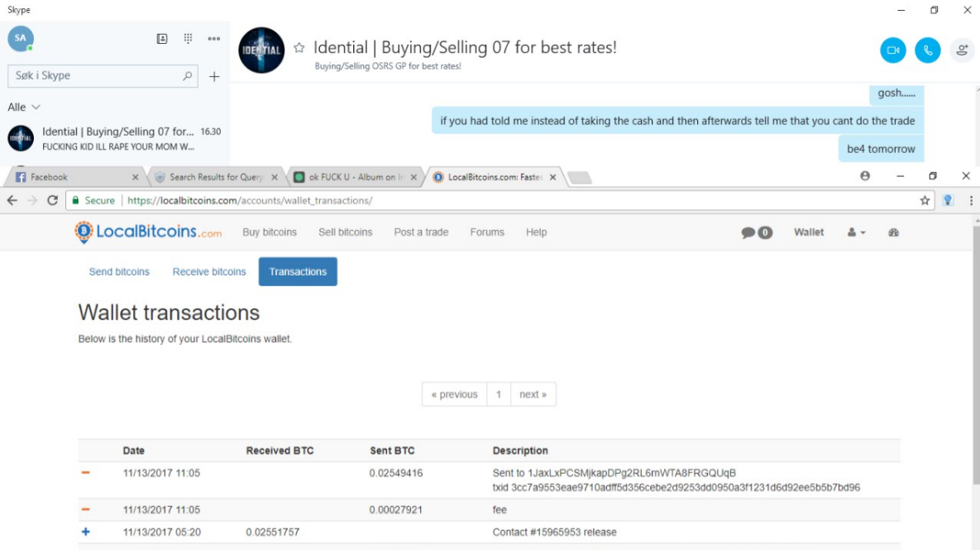Screen dimensions: 980x550
Task: Select the Transactions tab
Action: [x=298, y=272]
